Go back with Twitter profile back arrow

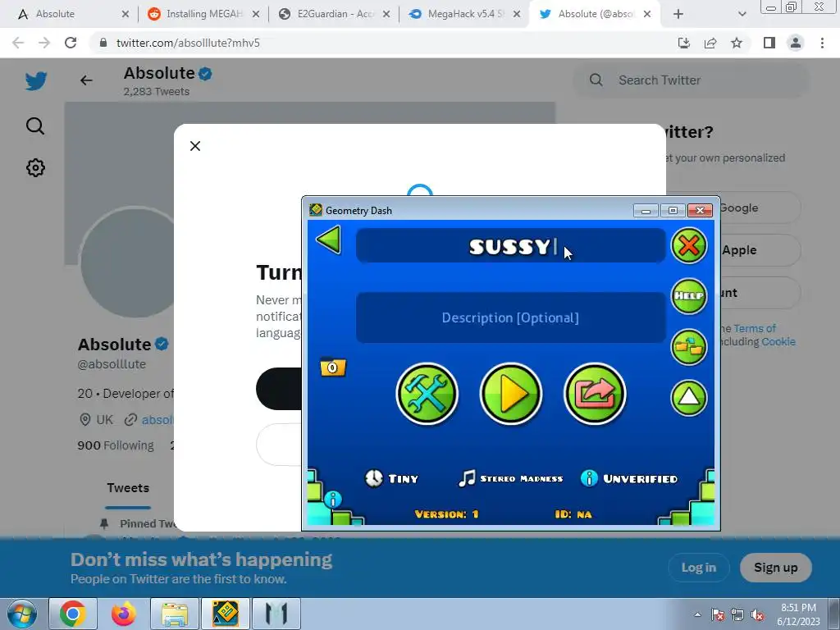coord(86,80)
